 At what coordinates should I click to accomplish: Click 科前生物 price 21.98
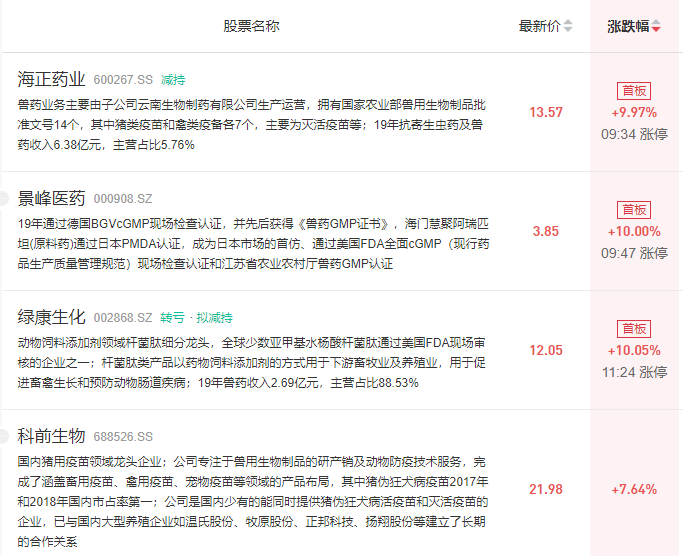pos(546,489)
